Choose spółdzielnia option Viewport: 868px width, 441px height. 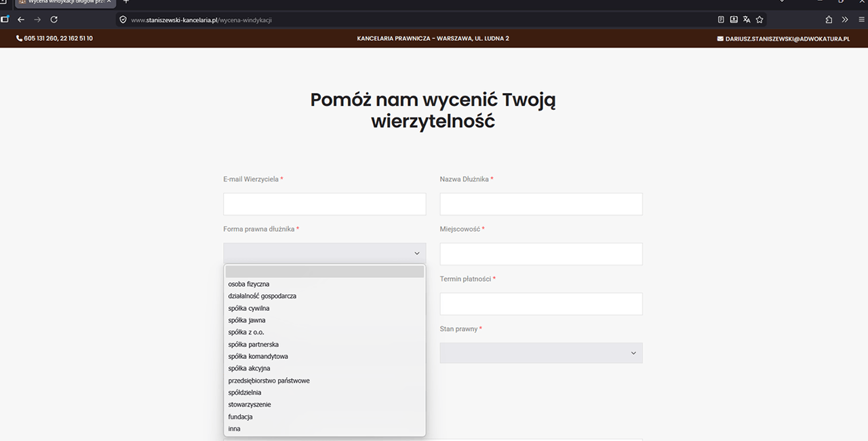(x=325, y=393)
